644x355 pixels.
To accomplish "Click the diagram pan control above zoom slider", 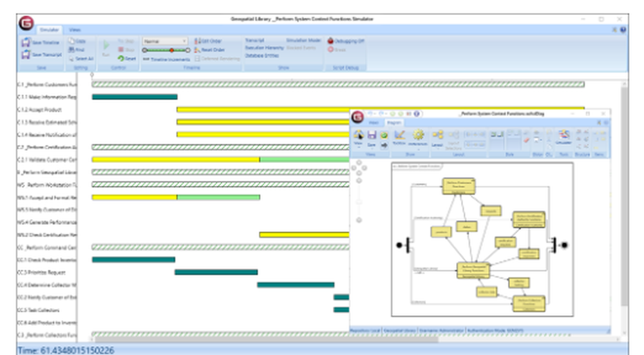I will pos(359,168).
